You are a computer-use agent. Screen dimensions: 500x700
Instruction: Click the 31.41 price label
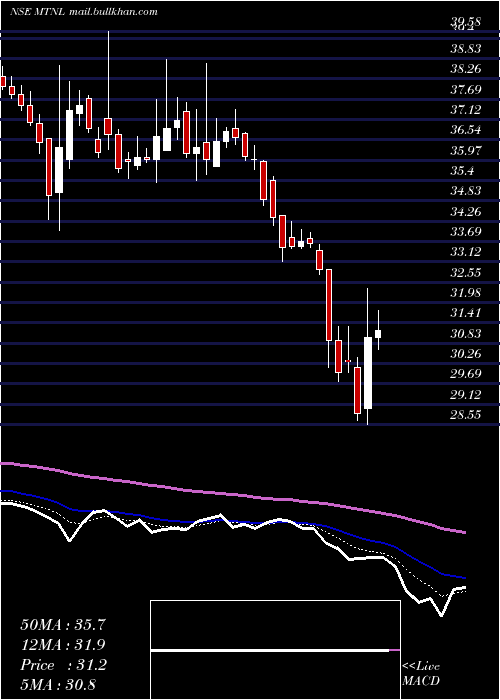coord(466,313)
